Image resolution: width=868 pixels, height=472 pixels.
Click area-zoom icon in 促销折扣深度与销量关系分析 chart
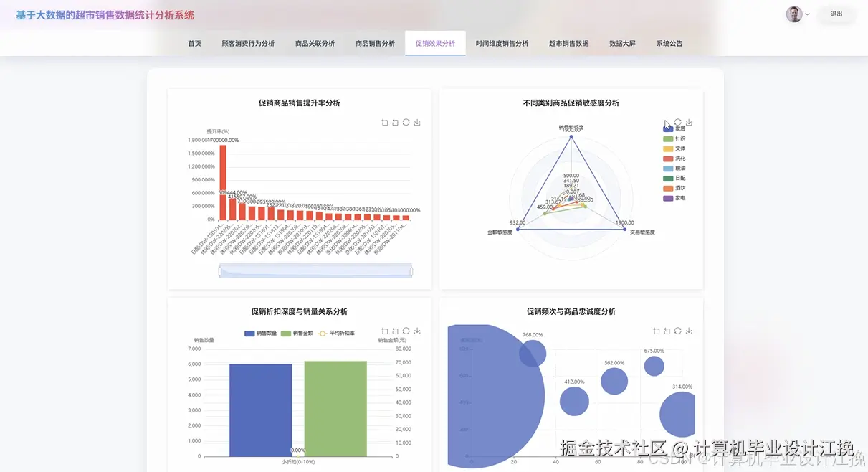tap(385, 331)
